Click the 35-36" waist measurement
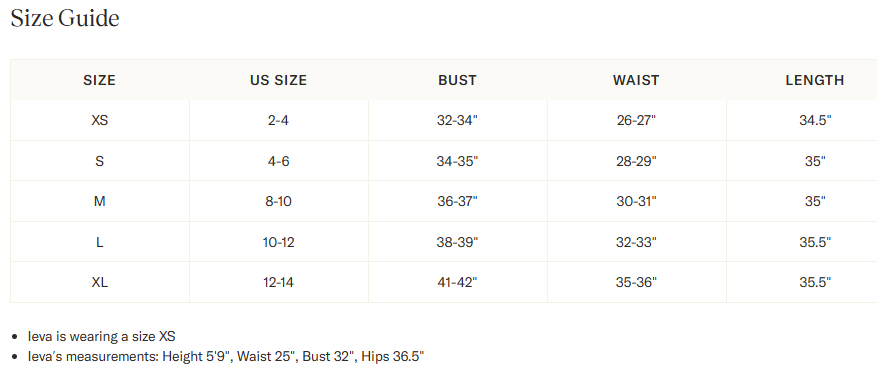 point(636,282)
